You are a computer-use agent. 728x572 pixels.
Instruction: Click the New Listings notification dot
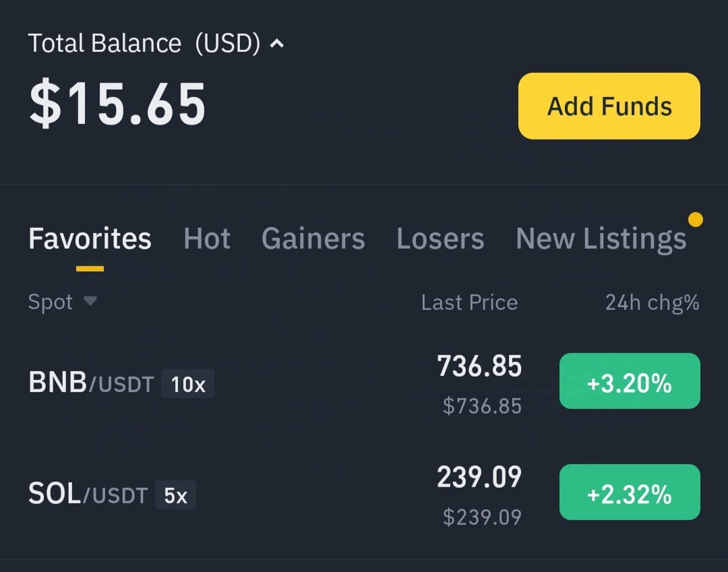[x=695, y=220]
